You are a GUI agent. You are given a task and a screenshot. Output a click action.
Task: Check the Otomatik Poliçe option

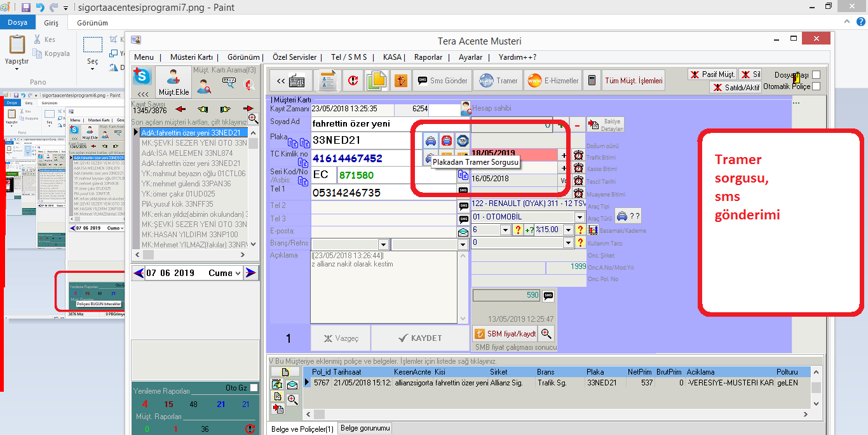816,87
